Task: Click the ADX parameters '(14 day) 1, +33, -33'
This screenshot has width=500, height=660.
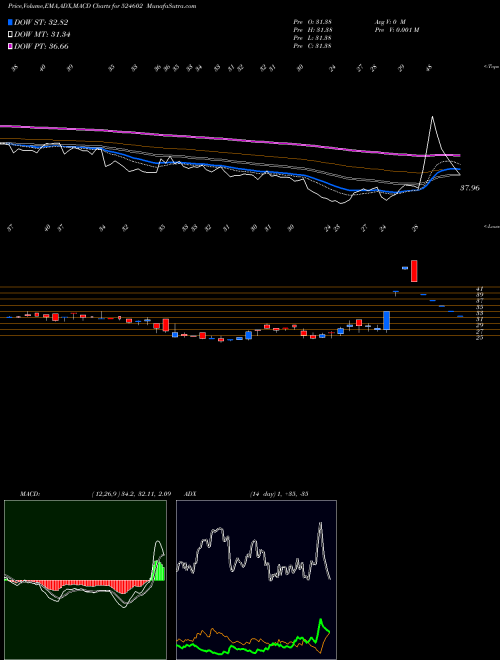Action: point(279,494)
